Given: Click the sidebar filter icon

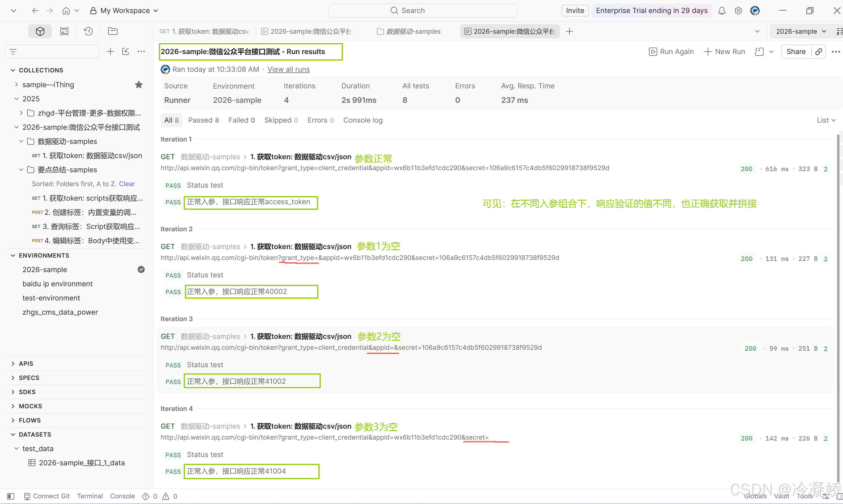Looking at the screenshot, I should pos(13,52).
